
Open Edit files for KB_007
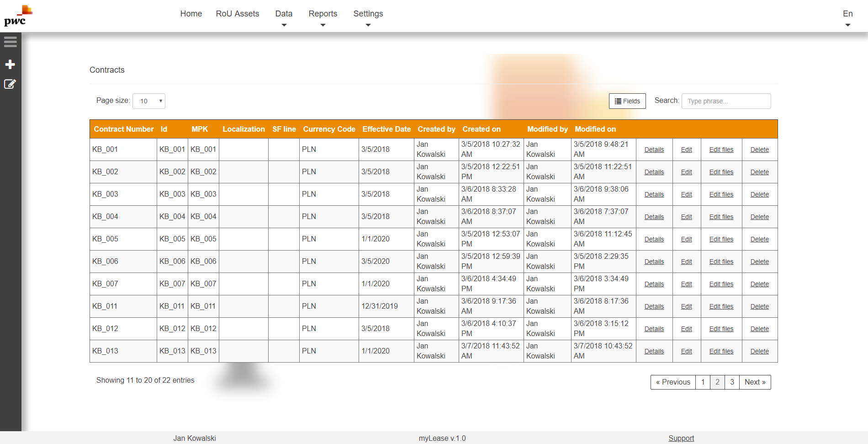coord(721,284)
